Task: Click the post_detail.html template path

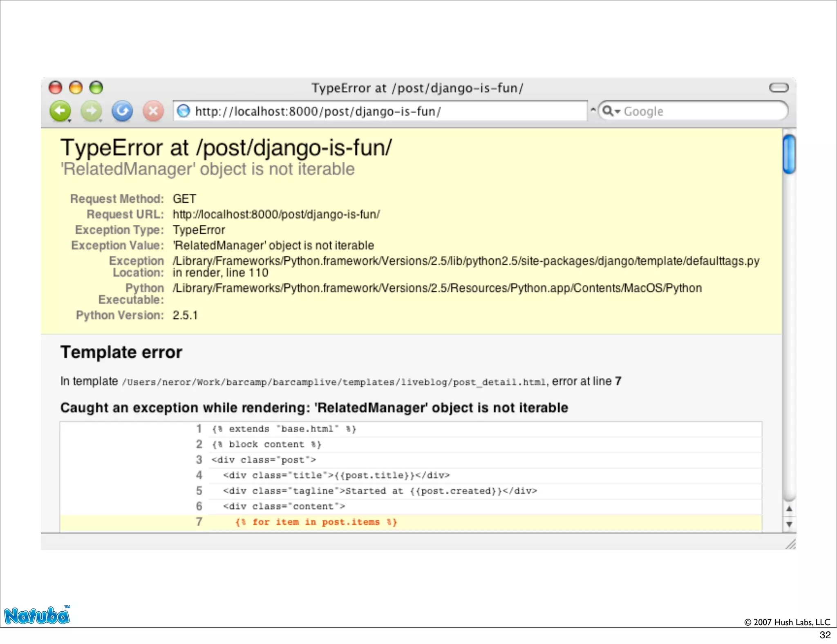Action: coord(334,382)
